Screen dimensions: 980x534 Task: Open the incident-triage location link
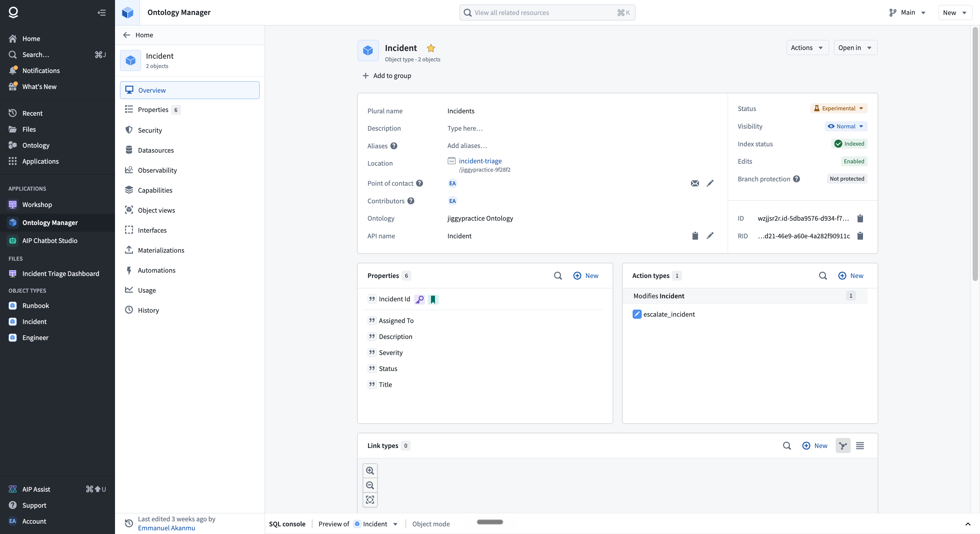point(480,161)
